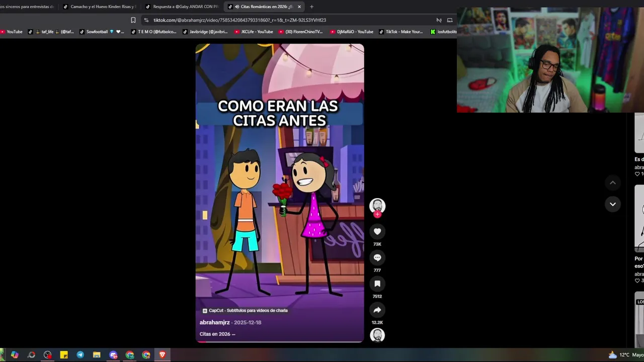The height and width of the screenshot is (362, 644).
Task: Open the losfutbolitos bookmark
Action: click(x=444, y=32)
